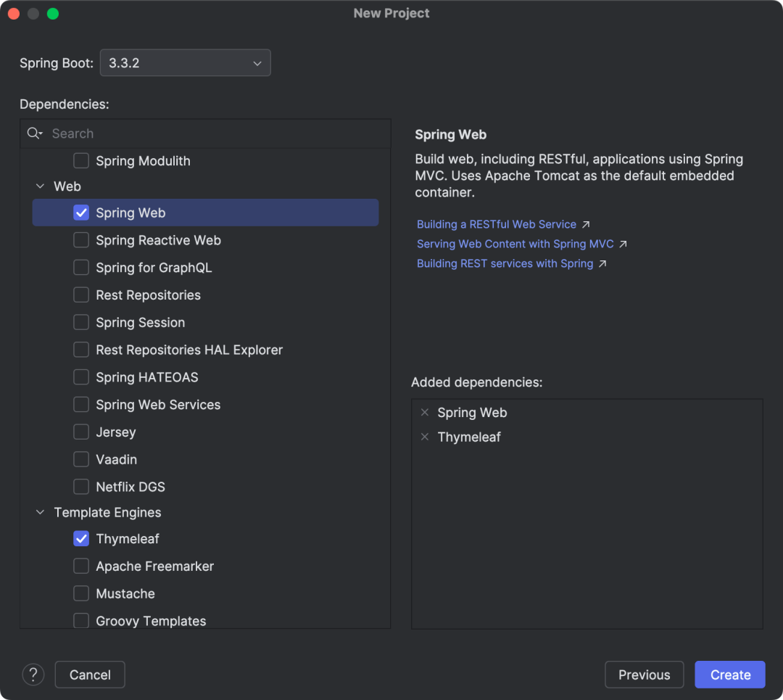Enable the Vaadin dependency
Image resolution: width=783 pixels, height=700 pixels.
(81, 459)
